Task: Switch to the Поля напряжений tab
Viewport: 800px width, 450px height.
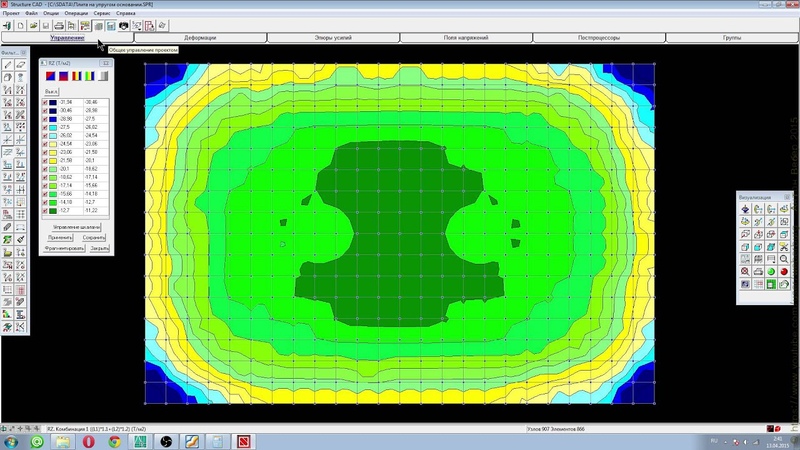Action: (x=466, y=38)
